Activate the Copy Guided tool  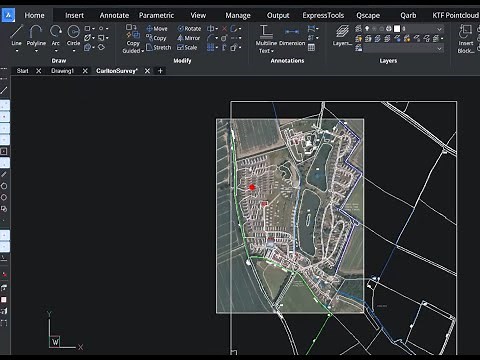coord(133,38)
